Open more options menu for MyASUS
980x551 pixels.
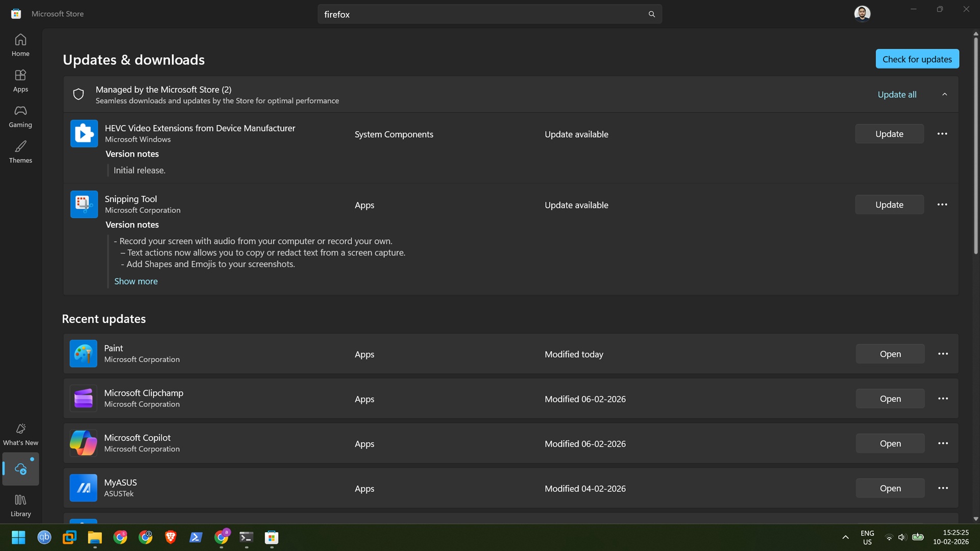[x=942, y=488]
